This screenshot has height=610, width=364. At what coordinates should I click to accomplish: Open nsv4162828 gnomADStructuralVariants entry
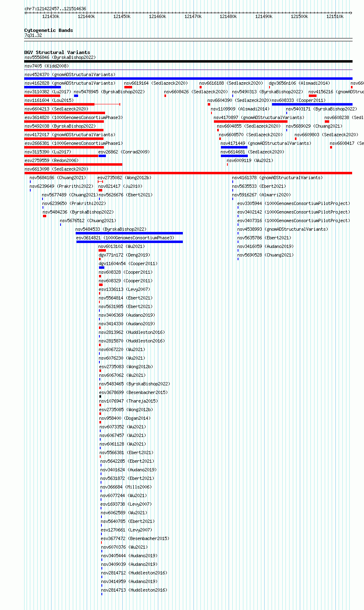70,83
